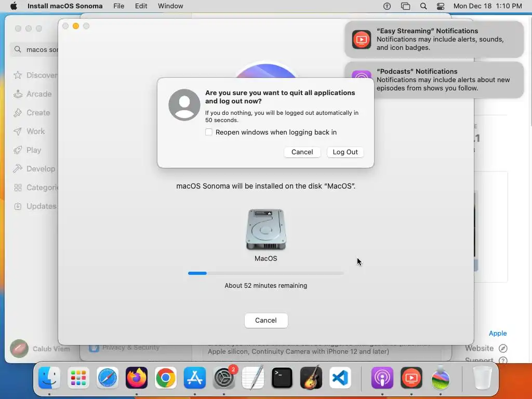The image size is (532, 399).
Task: Open Finder from the Dock
Action: coord(49,378)
